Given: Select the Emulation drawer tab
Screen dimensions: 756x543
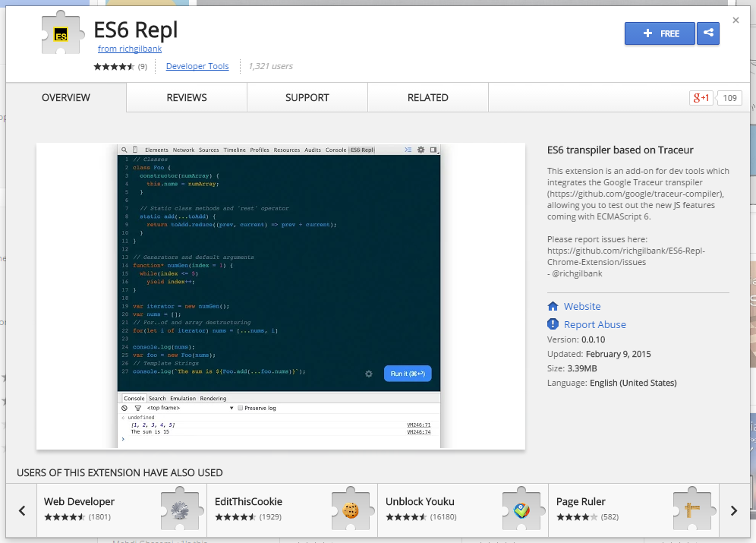Looking at the screenshot, I should [183, 399].
